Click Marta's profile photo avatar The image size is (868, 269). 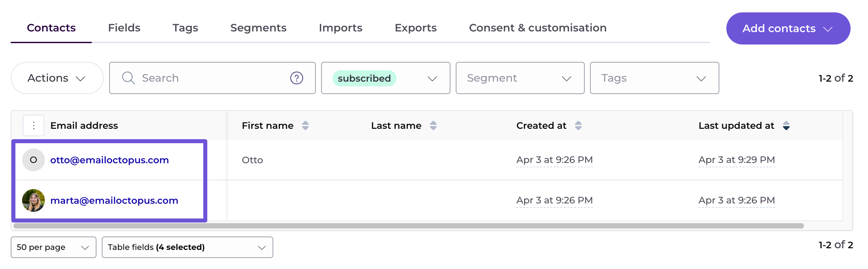pyautogui.click(x=33, y=201)
